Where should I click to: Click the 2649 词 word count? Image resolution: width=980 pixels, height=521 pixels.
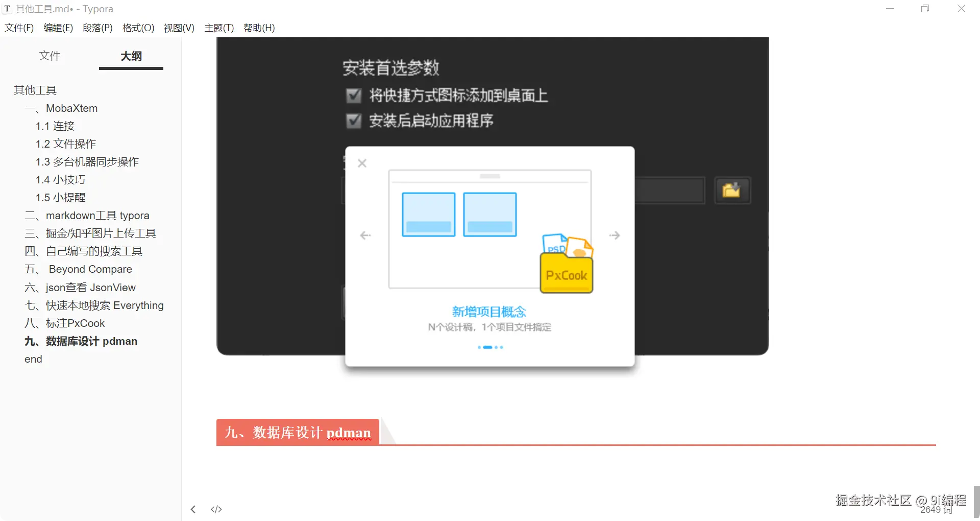[x=936, y=510]
